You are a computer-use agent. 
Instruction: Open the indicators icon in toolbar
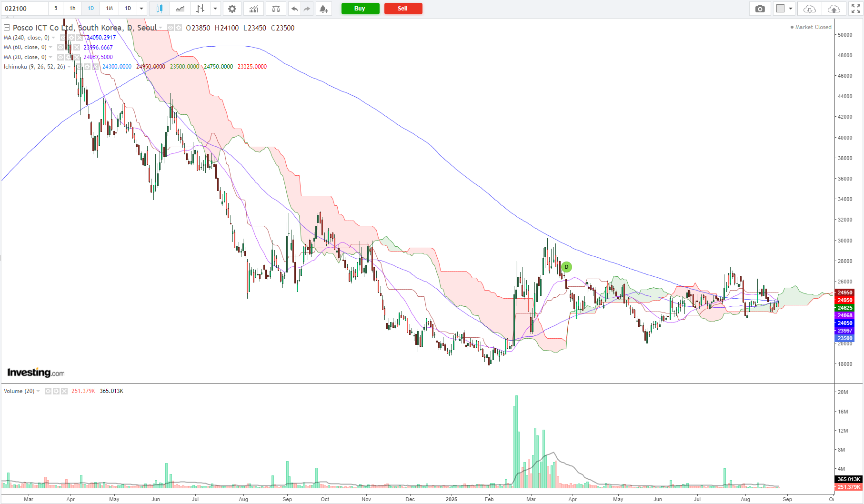(x=254, y=9)
